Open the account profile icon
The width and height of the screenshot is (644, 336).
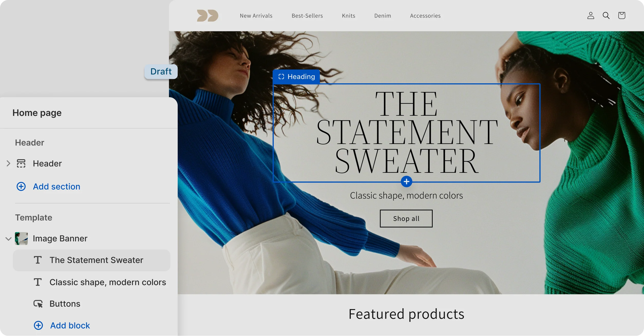pos(591,16)
